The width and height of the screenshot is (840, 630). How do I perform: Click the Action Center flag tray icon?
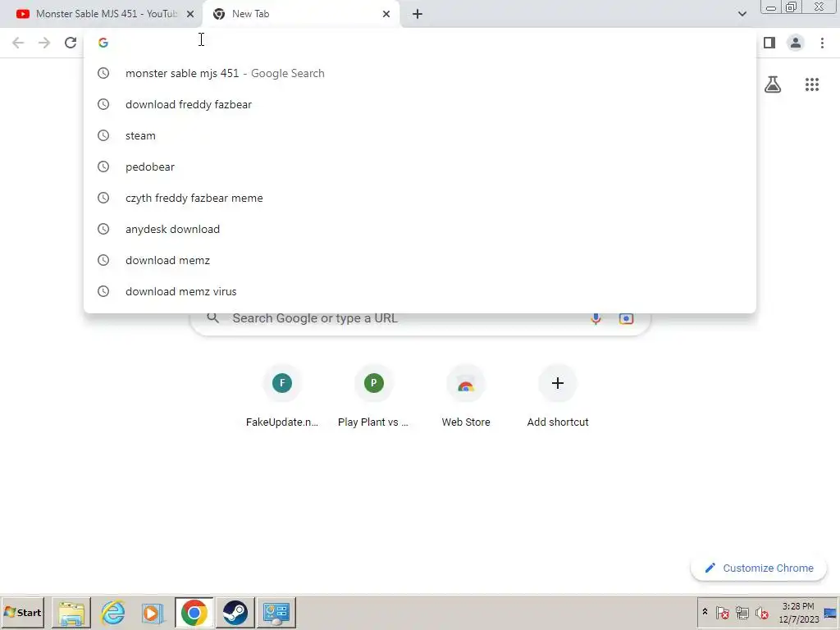[x=722, y=612]
